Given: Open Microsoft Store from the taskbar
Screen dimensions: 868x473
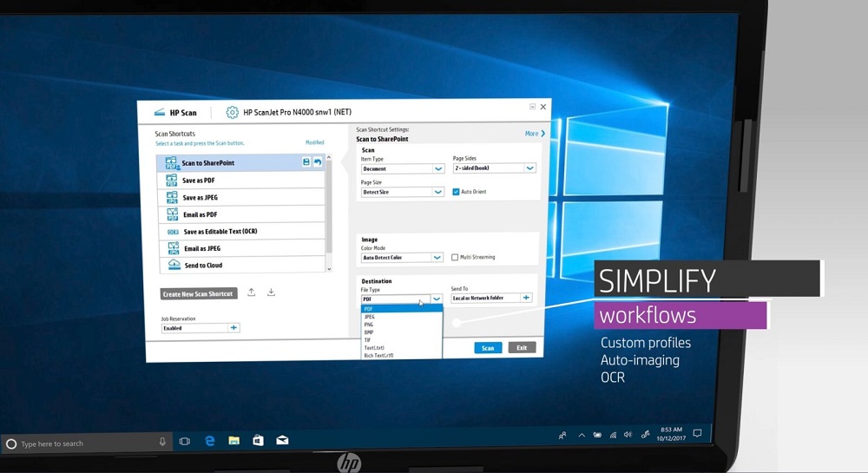Looking at the screenshot, I should coord(258,442).
